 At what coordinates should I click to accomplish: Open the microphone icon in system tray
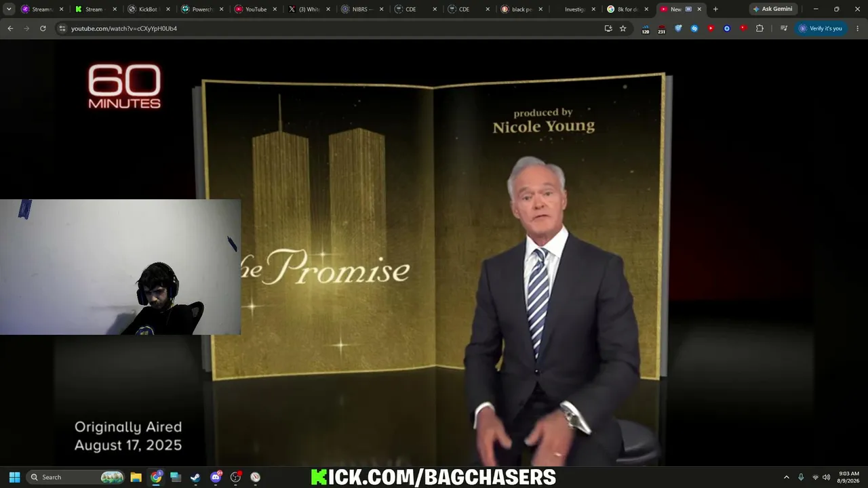tap(801, 477)
